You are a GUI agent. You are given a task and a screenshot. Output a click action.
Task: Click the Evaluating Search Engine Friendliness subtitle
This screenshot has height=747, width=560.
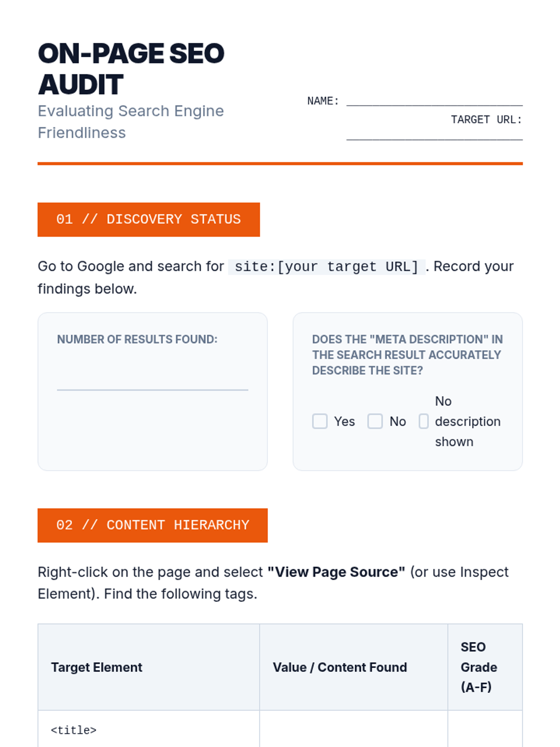131,121
